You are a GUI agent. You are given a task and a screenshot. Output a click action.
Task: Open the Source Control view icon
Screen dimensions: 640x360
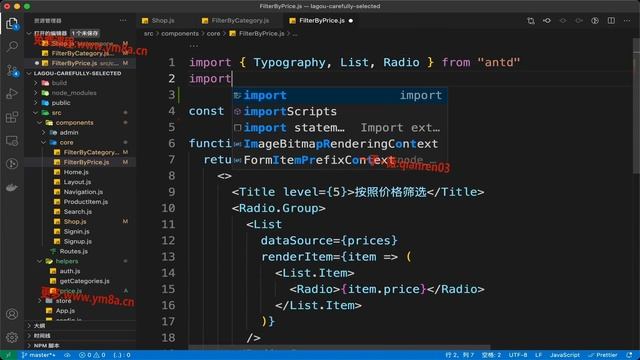[12, 70]
